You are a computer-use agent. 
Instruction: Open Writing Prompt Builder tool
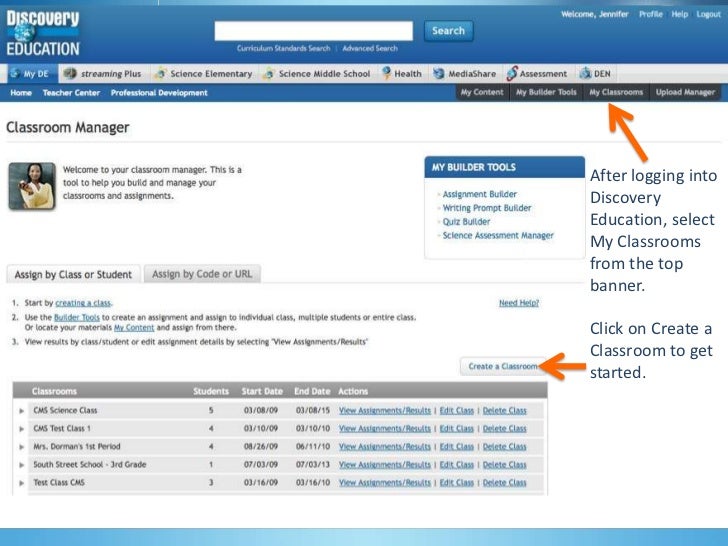point(487,208)
